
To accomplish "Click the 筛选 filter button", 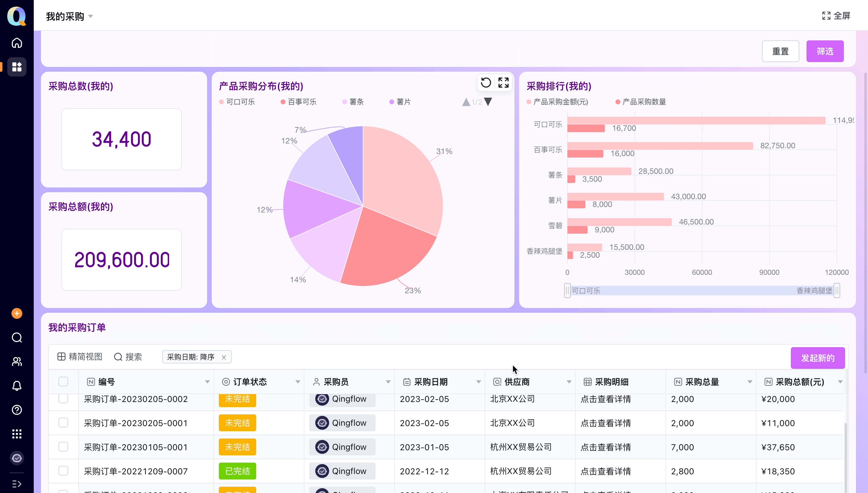I will pyautogui.click(x=825, y=51).
